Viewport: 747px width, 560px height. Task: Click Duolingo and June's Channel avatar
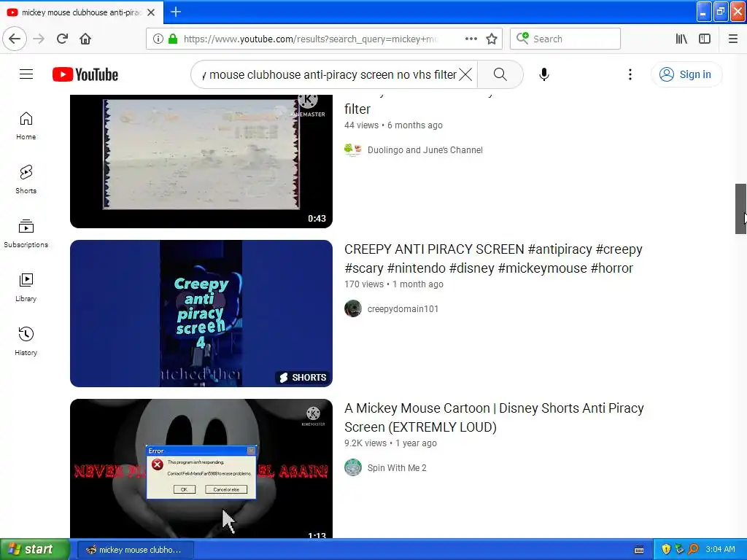point(353,150)
